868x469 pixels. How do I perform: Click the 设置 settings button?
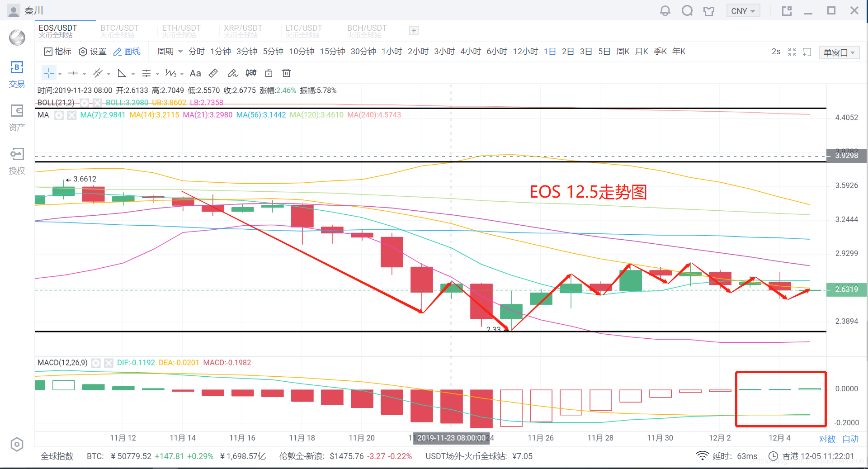pos(93,52)
